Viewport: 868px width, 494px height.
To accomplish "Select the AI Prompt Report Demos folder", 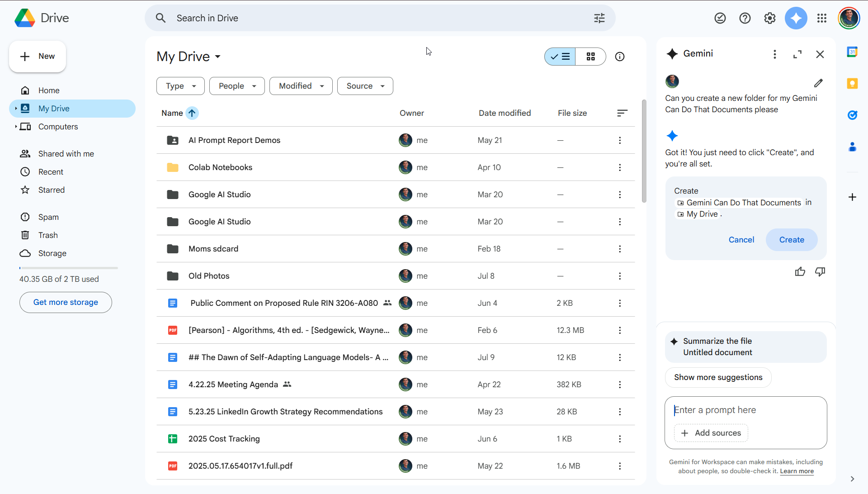I will tap(396, 140).
